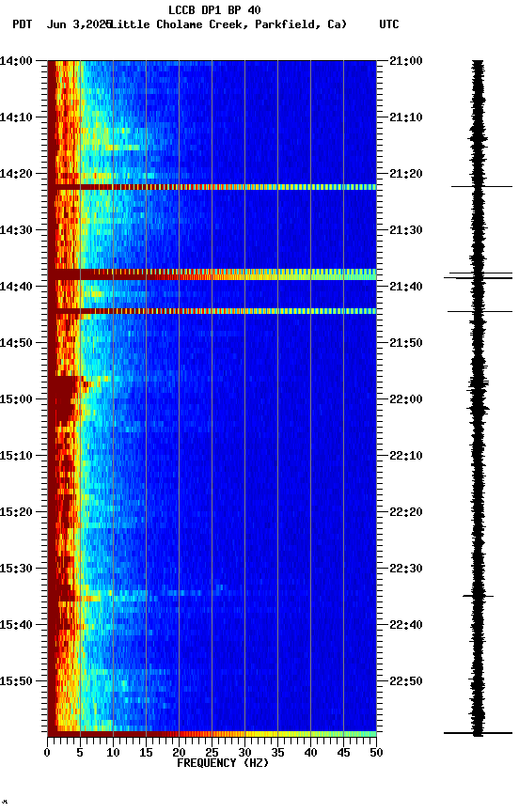This screenshot has height=812, width=519.
Task: Click the 15 Hz frequency axis label
Action: coord(146,753)
